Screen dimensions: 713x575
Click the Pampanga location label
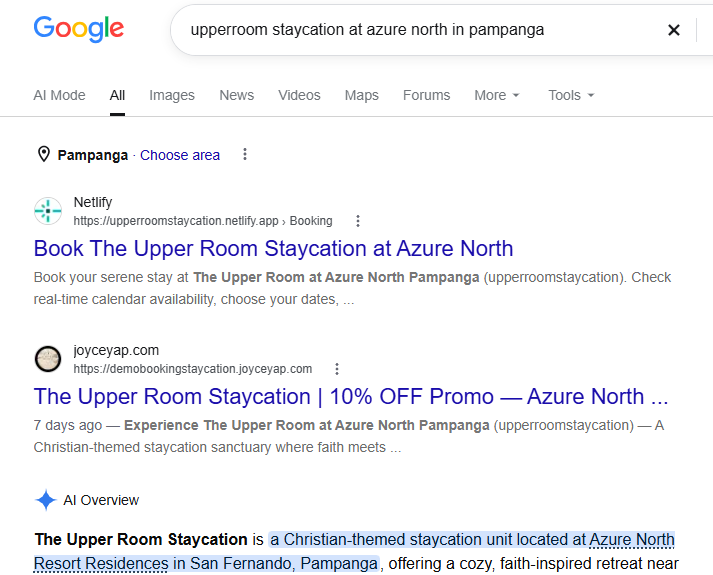[92, 155]
